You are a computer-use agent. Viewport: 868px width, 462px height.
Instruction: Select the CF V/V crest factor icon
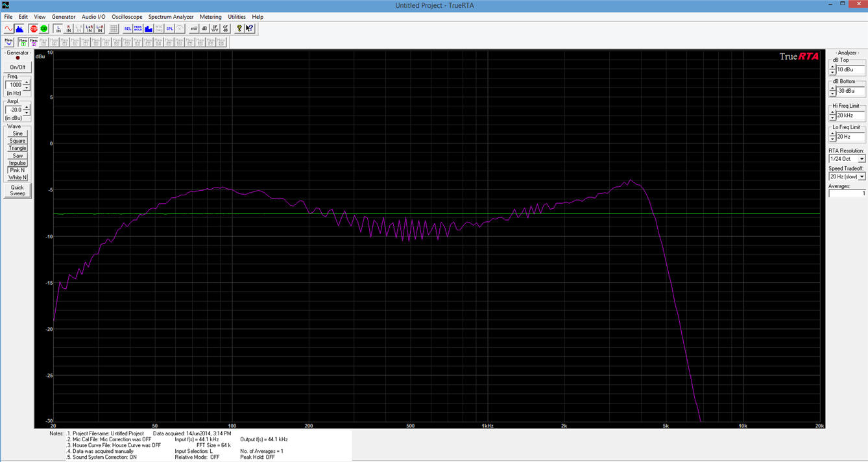pos(215,29)
